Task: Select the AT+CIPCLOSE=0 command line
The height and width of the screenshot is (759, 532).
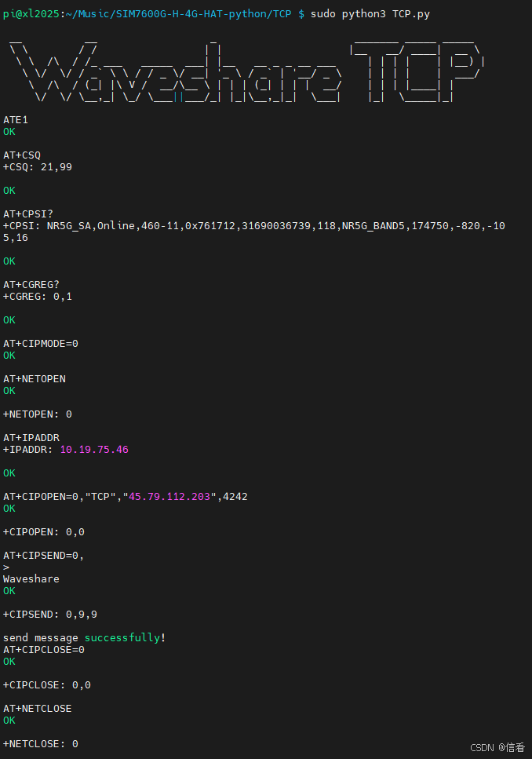Action: tap(44, 650)
